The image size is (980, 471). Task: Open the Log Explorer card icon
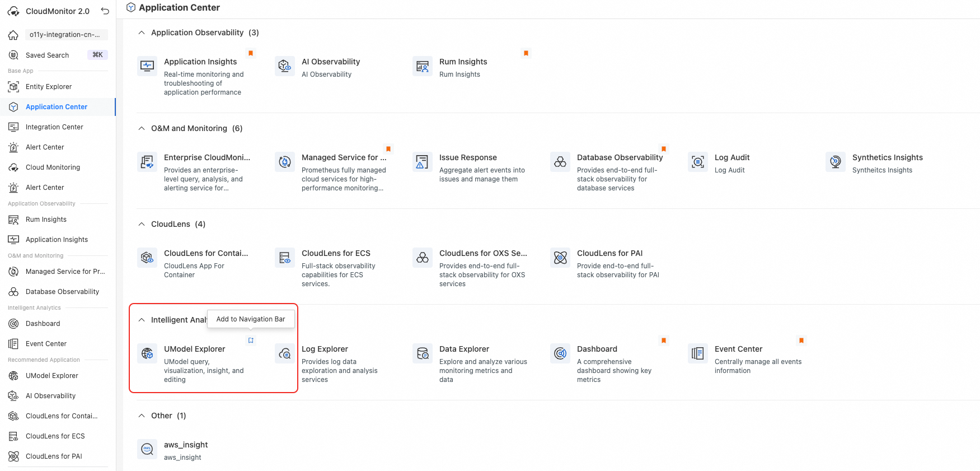click(285, 353)
